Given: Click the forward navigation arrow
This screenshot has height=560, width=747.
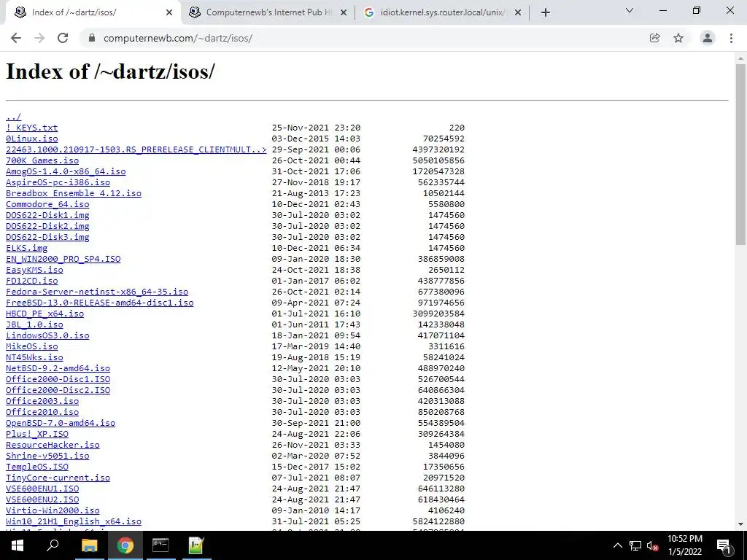Looking at the screenshot, I should pyautogui.click(x=39, y=38).
